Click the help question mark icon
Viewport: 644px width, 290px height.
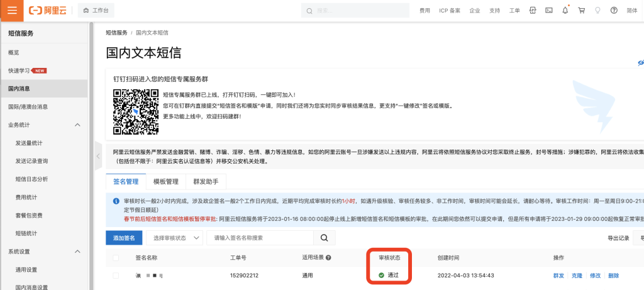(x=614, y=11)
